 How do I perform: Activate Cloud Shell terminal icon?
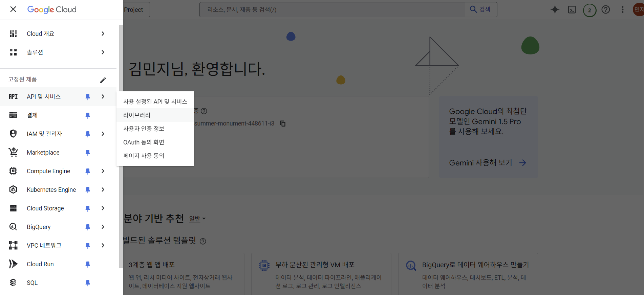(572, 9)
